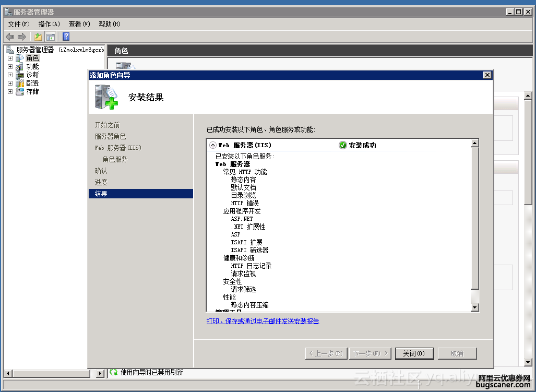This screenshot has width=536, height=392.
Task: Open the 文件(F) menu
Action: pyautogui.click(x=19, y=24)
